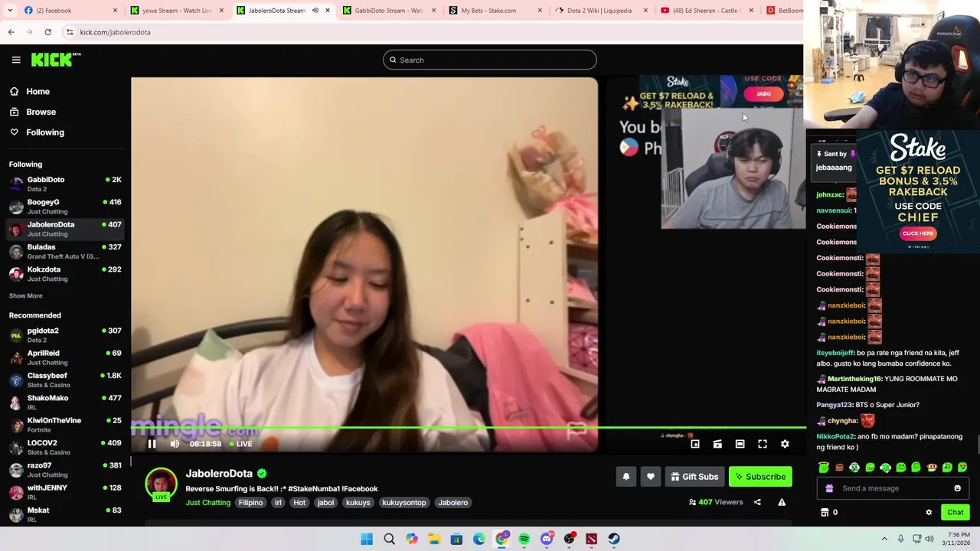980x551 pixels.
Task: Open pgldota2 recommended channel
Action: click(x=65, y=334)
